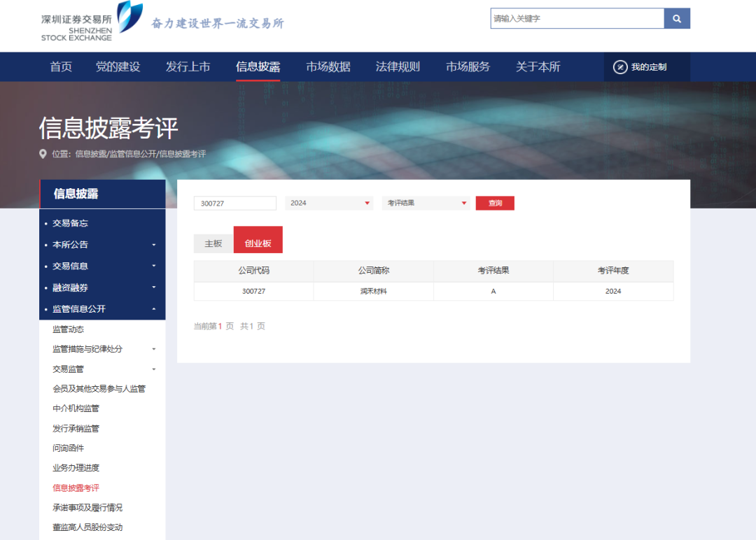Screen dimensions: 756x540
Task: Click the location pin icon in breadcrumb
Action: pos(43,154)
